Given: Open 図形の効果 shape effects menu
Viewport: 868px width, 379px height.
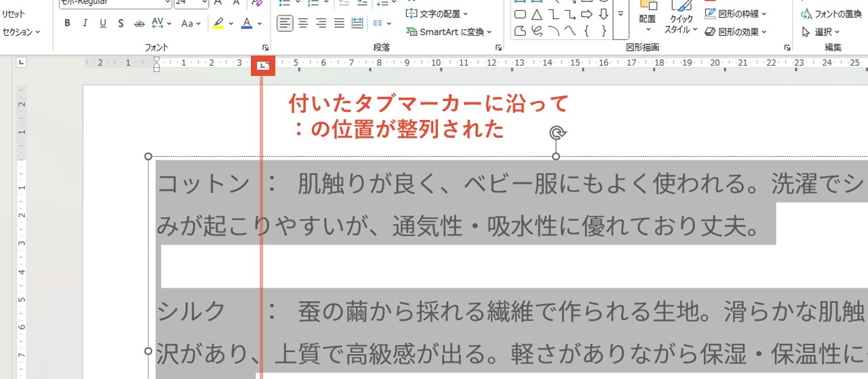Looking at the screenshot, I should 736,32.
